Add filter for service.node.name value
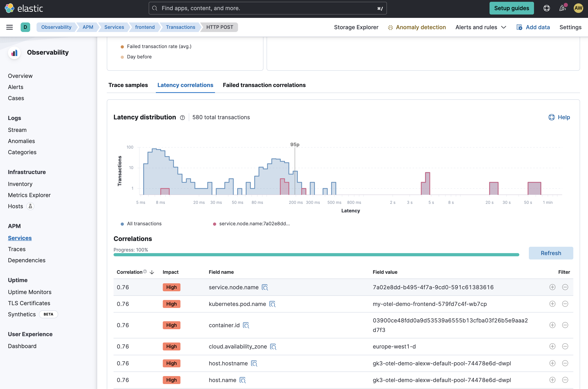 pyautogui.click(x=552, y=287)
